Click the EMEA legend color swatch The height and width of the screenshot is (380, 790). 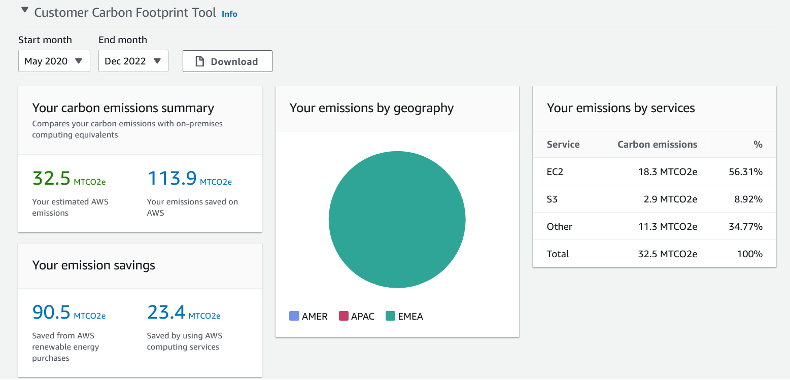coord(390,316)
